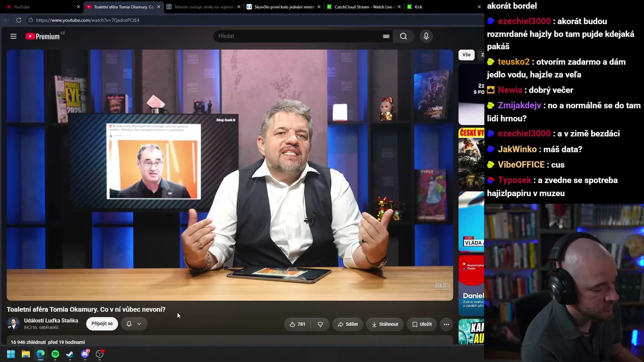This screenshot has width=644, height=362.
Task: Click Newia's message dobrý večer
Action: click(x=551, y=90)
